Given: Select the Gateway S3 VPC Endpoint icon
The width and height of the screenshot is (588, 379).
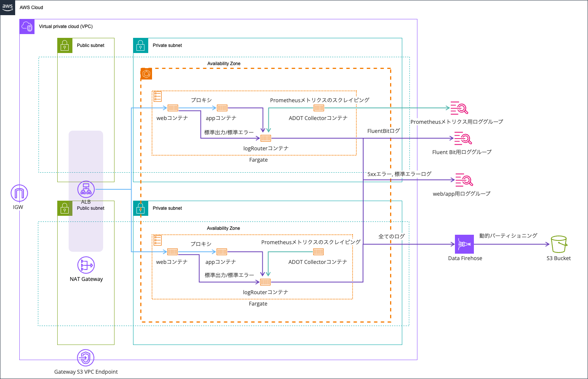Looking at the screenshot, I should coord(86,357).
